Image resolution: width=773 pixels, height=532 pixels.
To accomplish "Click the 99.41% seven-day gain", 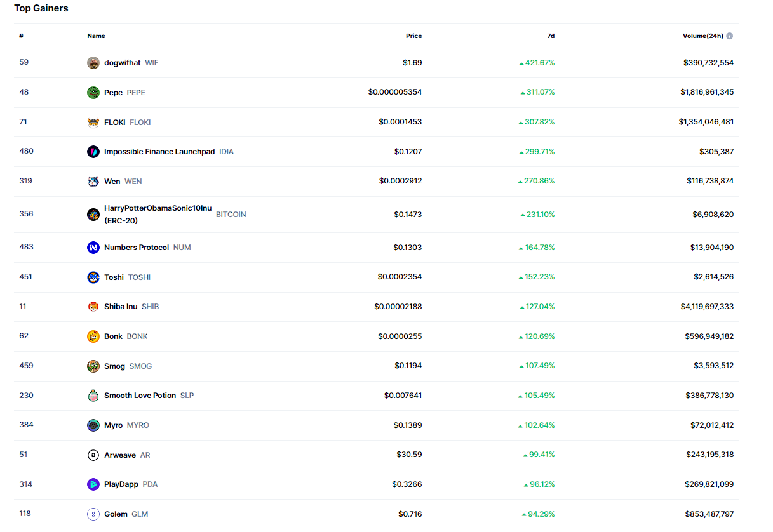I will coord(539,455).
